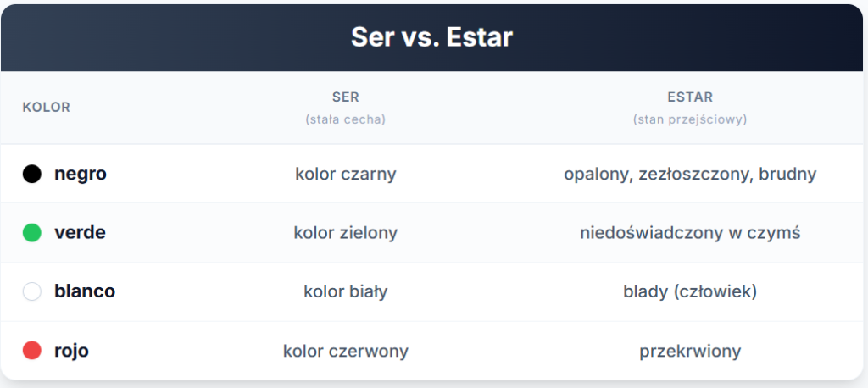Click the white color dot beside blanco
Viewport: 868px width, 388px height.
pyautogui.click(x=32, y=291)
